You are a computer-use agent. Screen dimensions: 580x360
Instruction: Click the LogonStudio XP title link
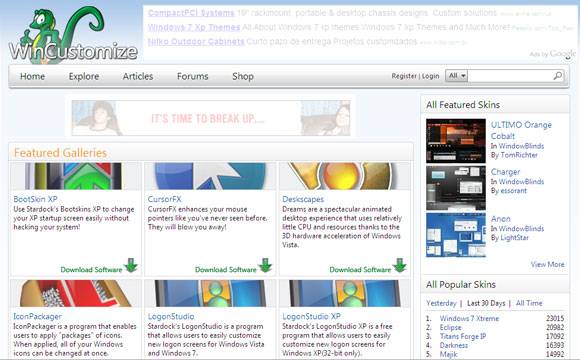(311, 316)
